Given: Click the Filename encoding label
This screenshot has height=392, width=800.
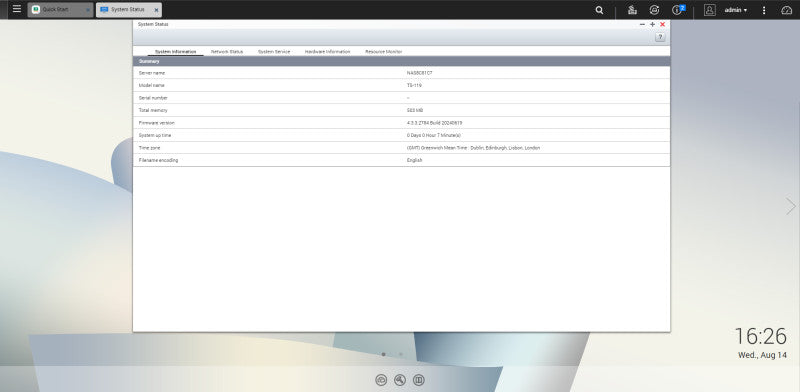Looking at the screenshot, I should (x=158, y=160).
